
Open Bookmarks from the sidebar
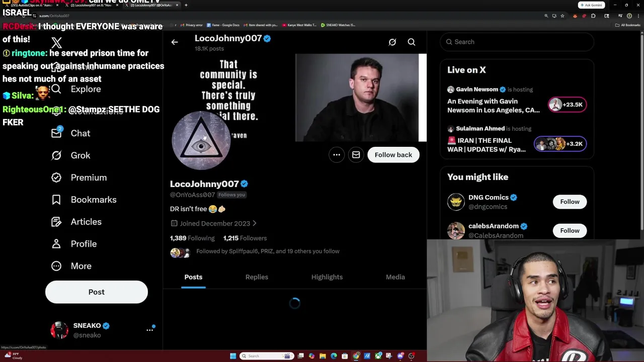pos(84,200)
